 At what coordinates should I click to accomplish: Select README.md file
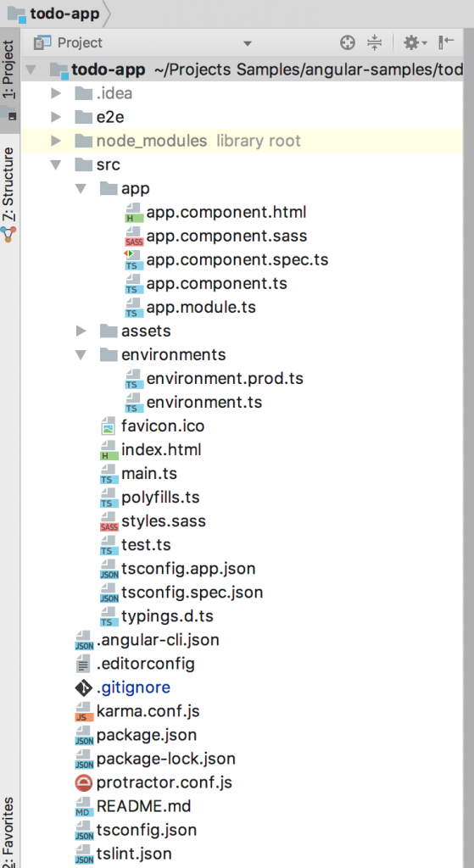pyautogui.click(x=143, y=806)
